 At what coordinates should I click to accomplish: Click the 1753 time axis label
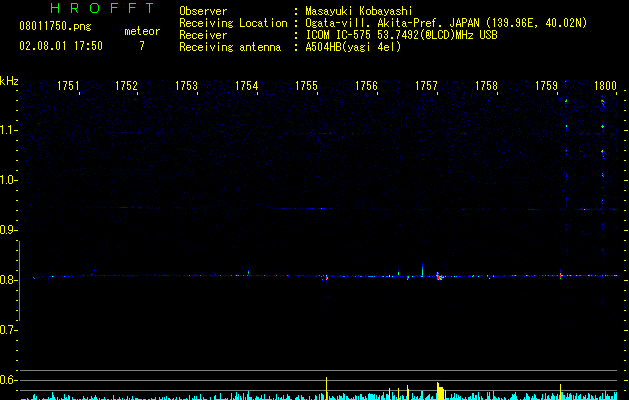coord(187,86)
